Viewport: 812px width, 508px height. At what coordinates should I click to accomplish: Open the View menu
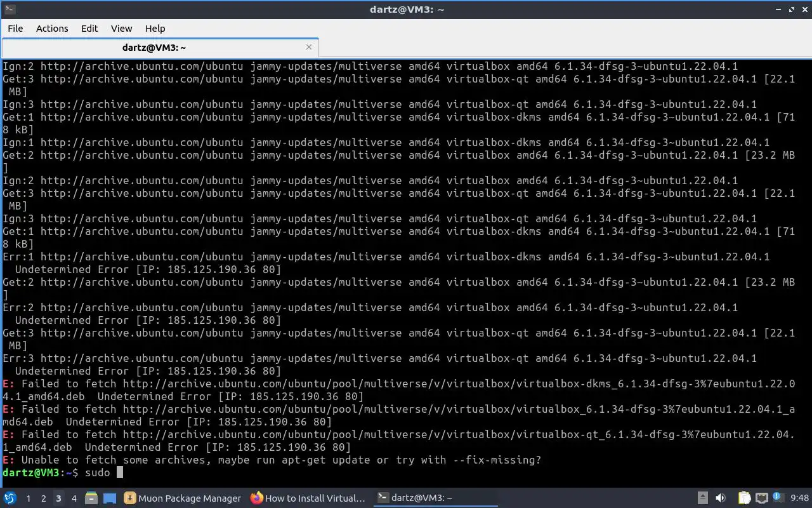(x=121, y=28)
